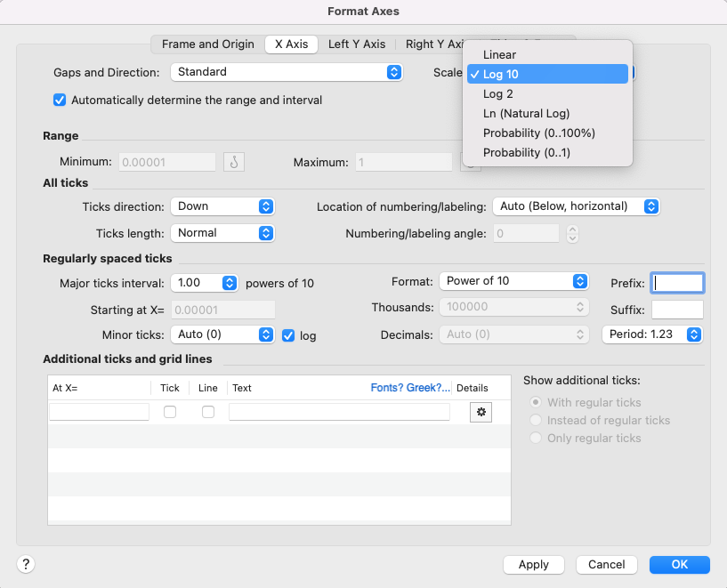Enable automatically determine range and interval checkbox
Viewport: 727px width, 588px height.
point(60,101)
